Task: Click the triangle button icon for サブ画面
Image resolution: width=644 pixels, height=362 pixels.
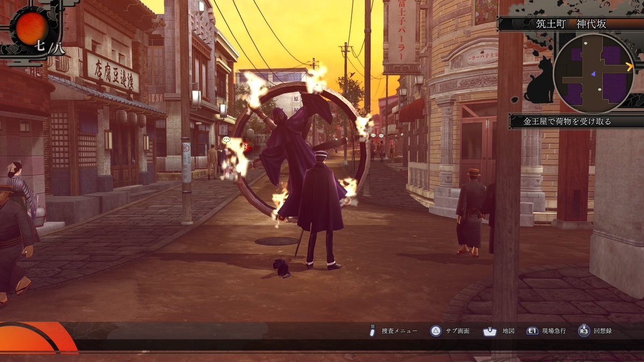Action: point(436,331)
